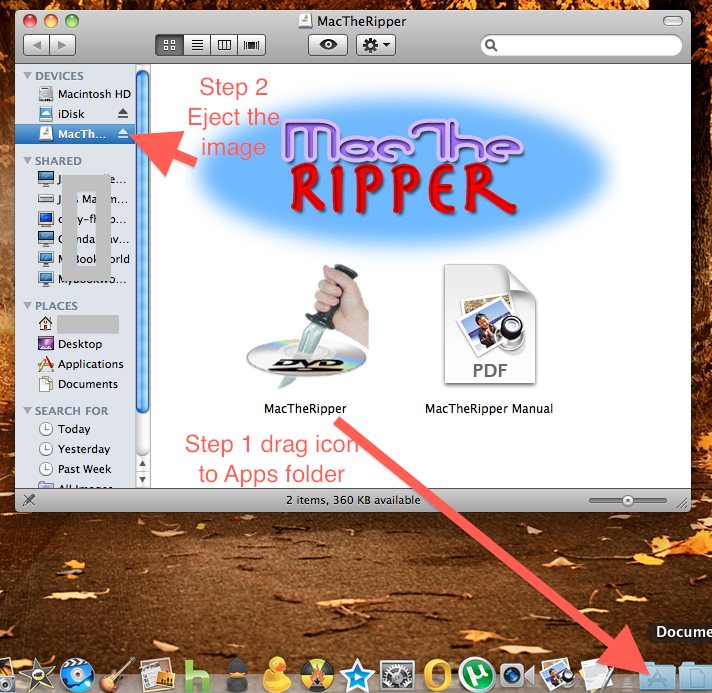
Task: Click the read-only crossed pencil status icon
Action: click(x=29, y=500)
